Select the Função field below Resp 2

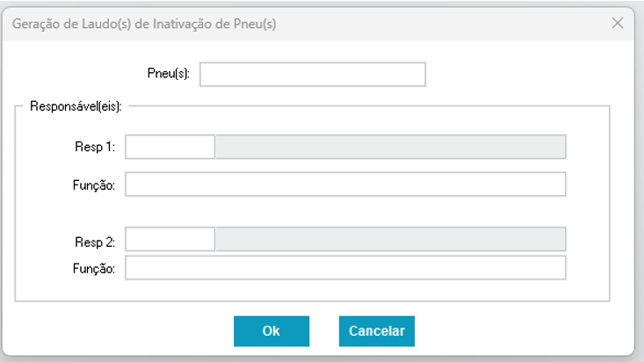pos(345,267)
